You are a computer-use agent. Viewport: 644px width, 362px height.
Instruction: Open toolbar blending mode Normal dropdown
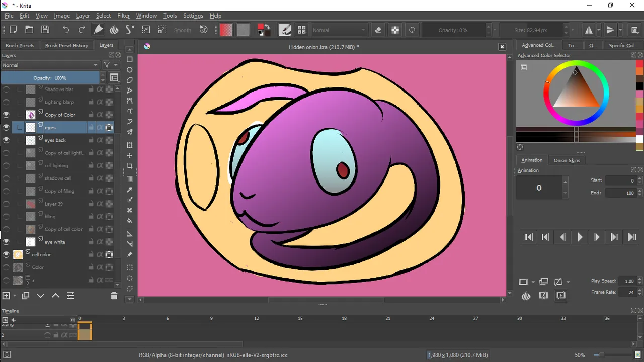339,30
